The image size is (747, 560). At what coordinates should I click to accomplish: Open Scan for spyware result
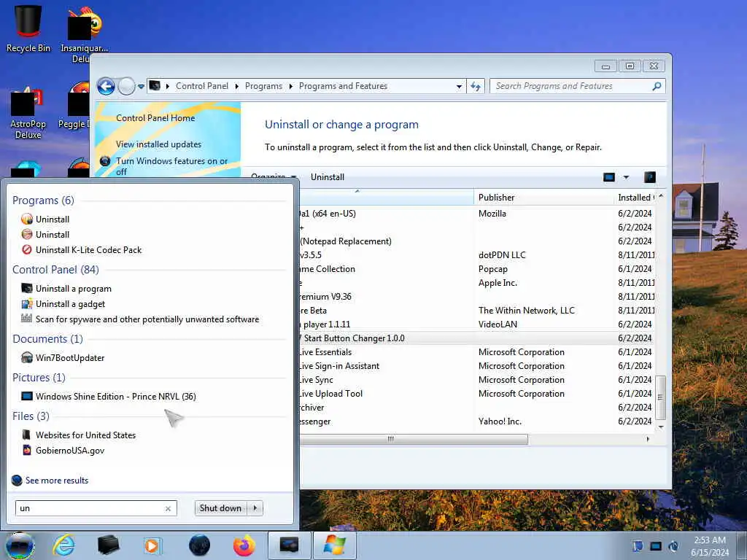coord(140,319)
